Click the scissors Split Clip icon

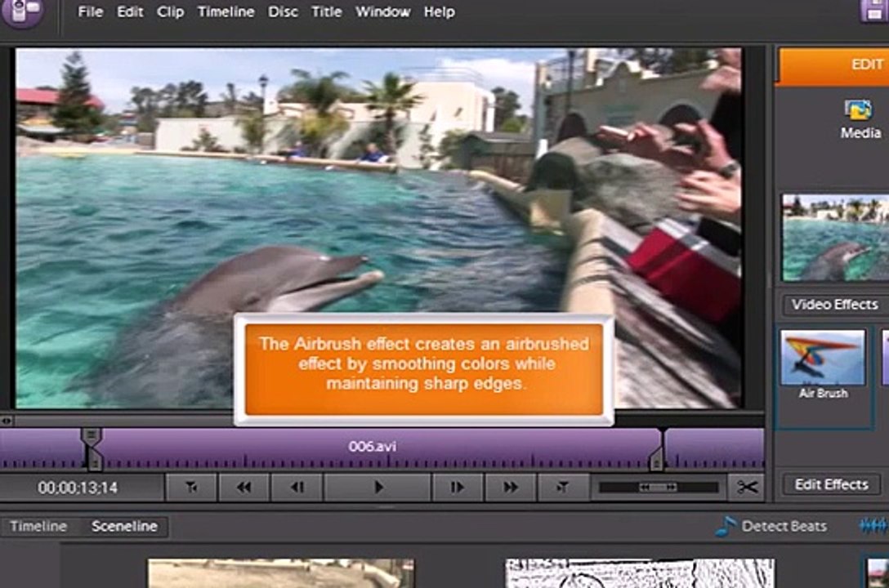748,488
